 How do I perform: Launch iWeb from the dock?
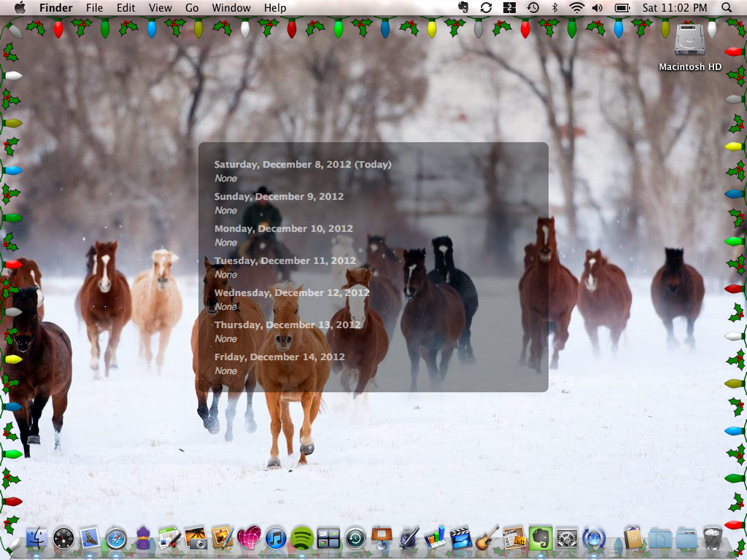514,539
